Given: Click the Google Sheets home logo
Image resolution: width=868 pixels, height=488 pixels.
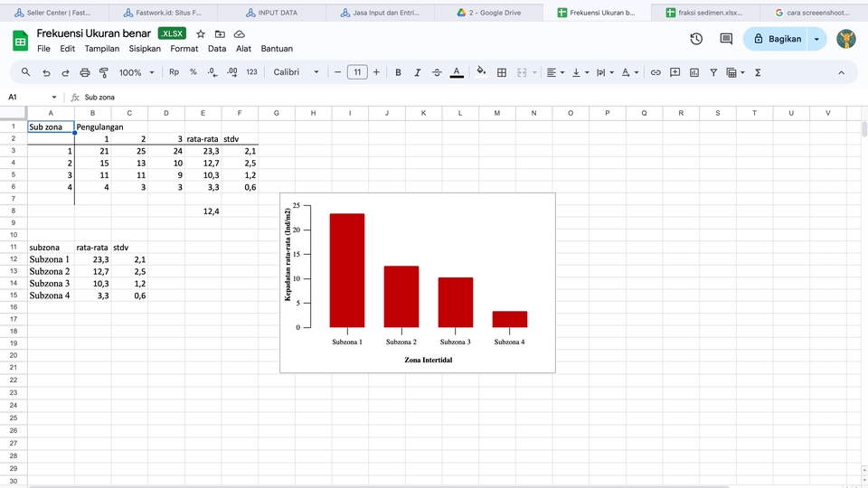Looking at the screenshot, I should [21, 41].
